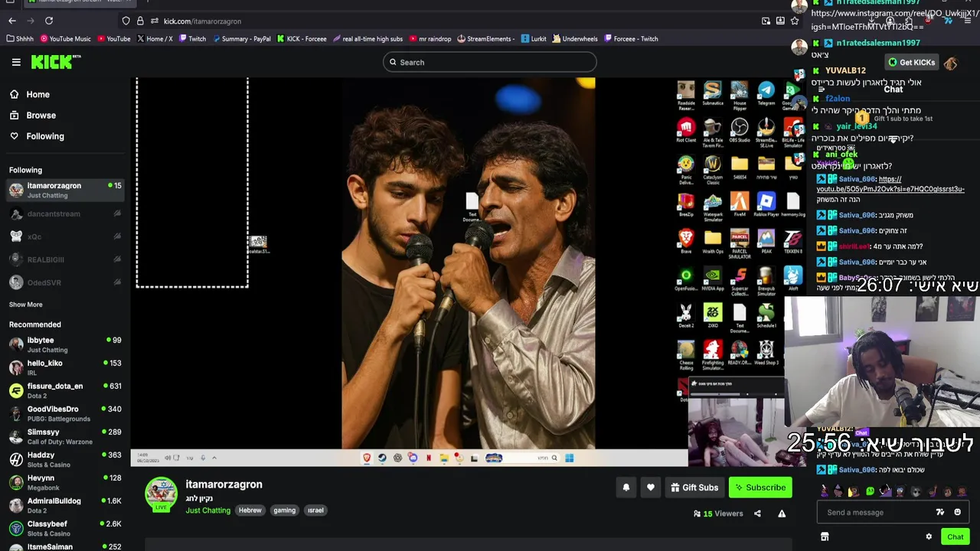Open recommended channel Haddzy
The height and width of the screenshot is (551, 980).
point(65,459)
